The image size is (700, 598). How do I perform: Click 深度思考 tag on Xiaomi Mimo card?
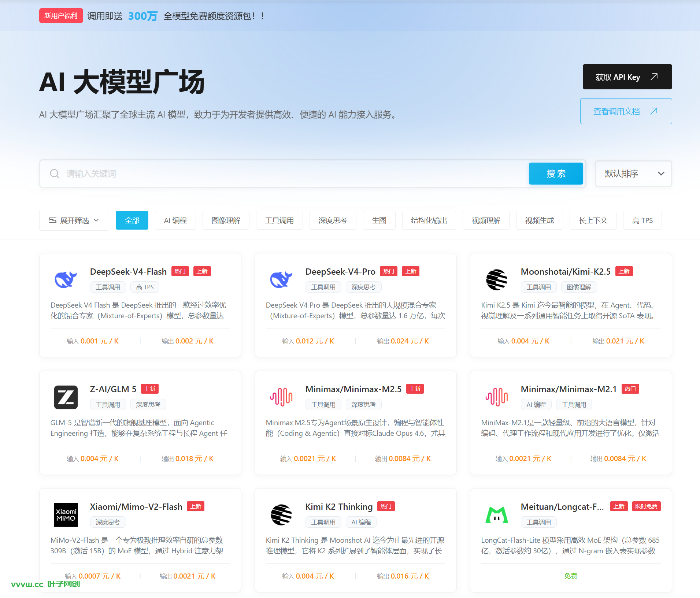[108, 522]
